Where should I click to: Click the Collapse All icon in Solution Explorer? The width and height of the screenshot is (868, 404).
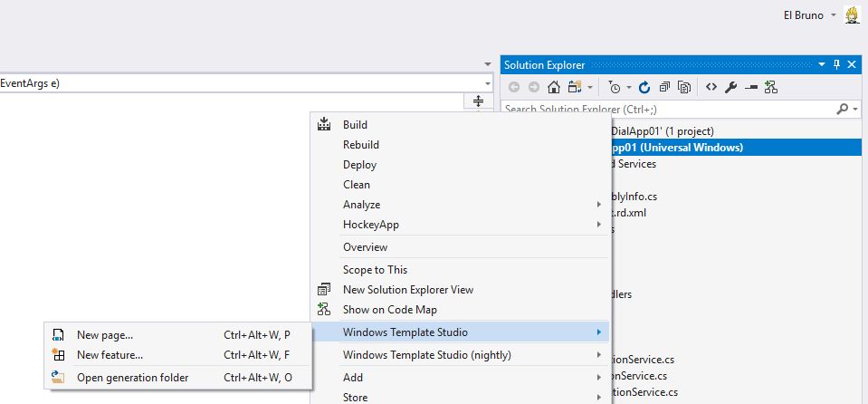(x=664, y=87)
